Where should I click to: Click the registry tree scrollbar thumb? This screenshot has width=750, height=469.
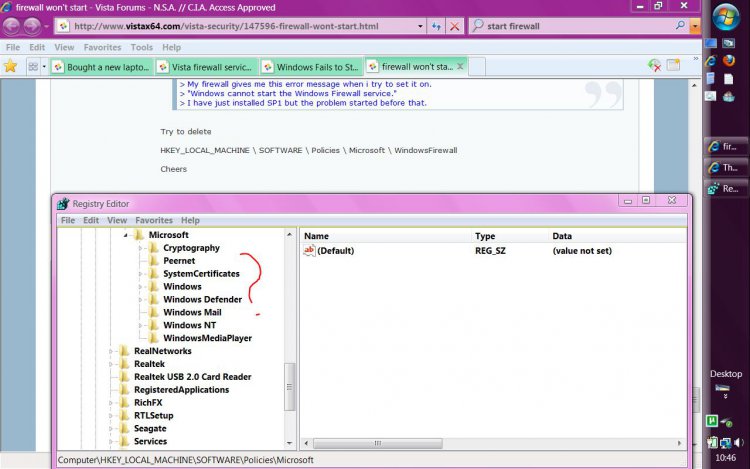tap(289, 387)
